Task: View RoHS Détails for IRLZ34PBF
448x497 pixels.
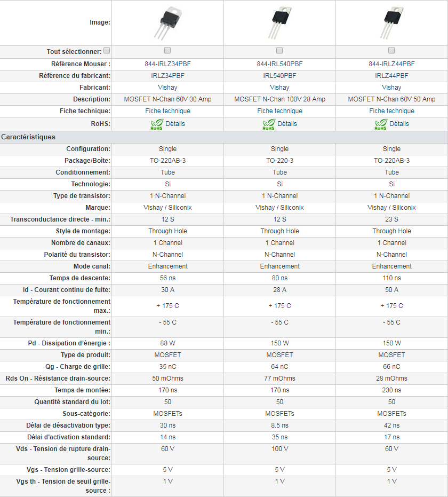Action: [x=175, y=124]
